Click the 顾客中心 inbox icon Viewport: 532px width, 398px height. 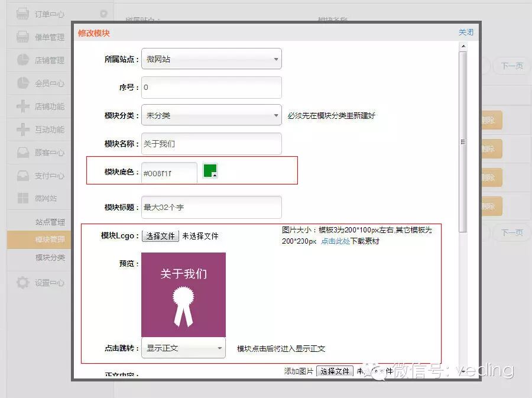point(22,153)
